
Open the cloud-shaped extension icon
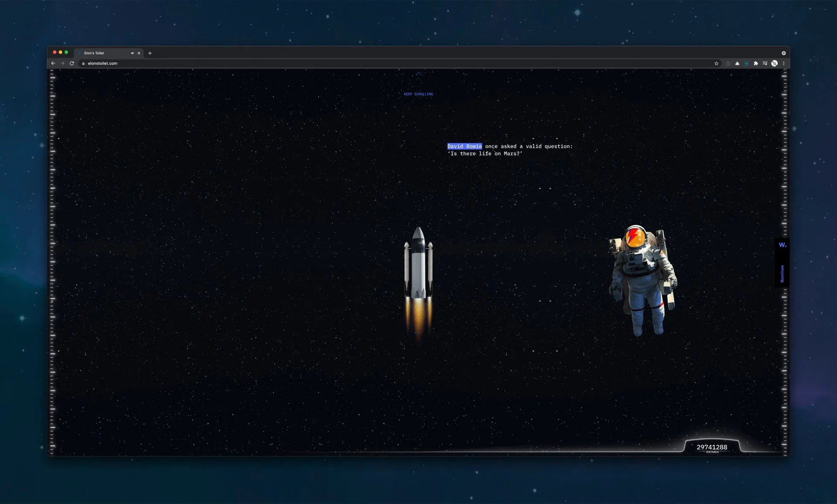pyautogui.click(x=737, y=63)
